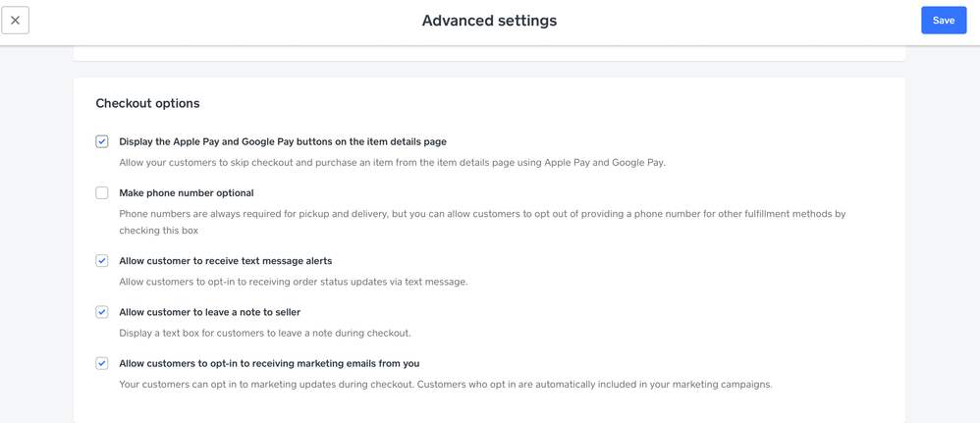The width and height of the screenshot is (980, 423).
Task: Uncheck the leave a note to seller checkbox
Action: tap(102, 312)
